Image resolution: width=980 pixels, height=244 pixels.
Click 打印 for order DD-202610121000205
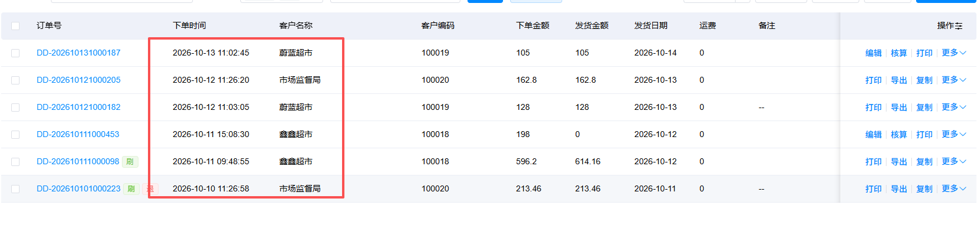[x=873, y=80]
